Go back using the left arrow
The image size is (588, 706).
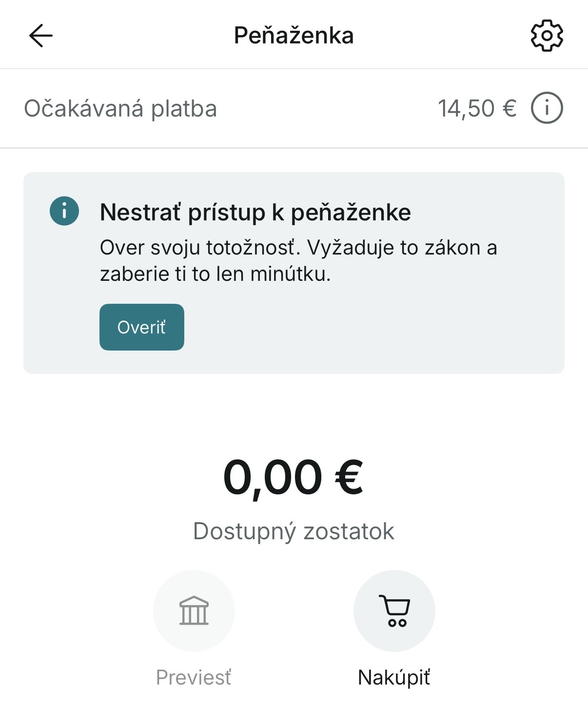point(41,36)
